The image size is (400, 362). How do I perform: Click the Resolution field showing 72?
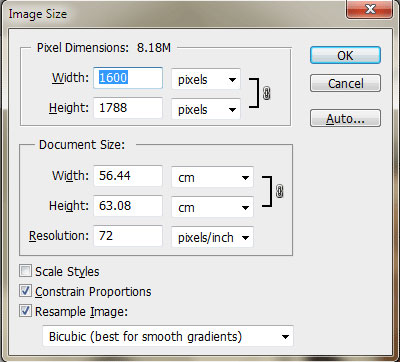[x=128, y=236]
